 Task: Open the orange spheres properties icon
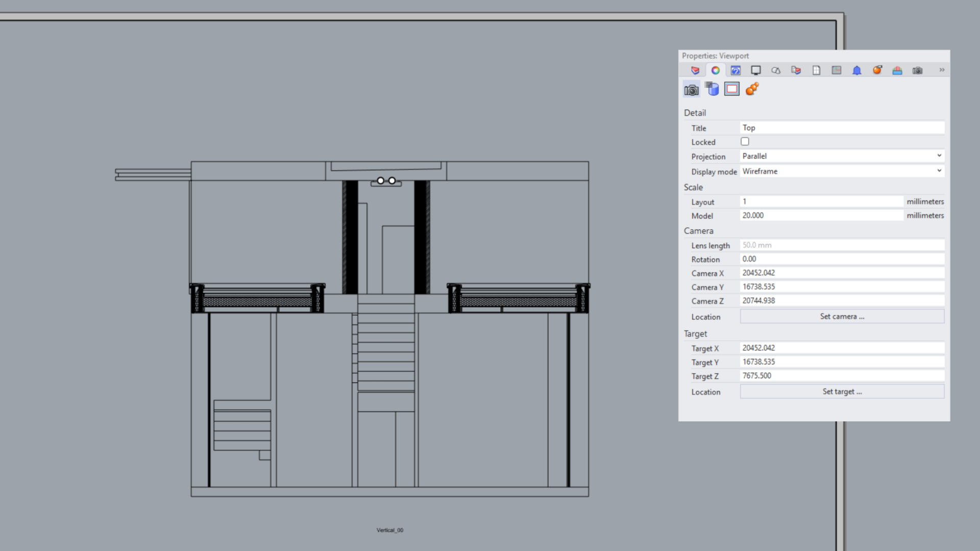[752, 89]
